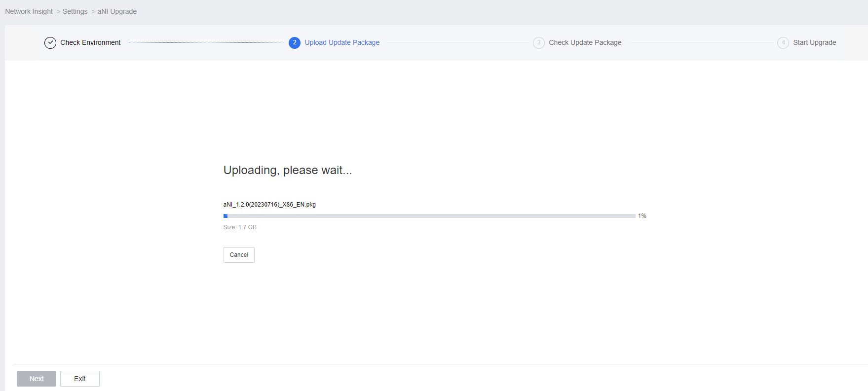Viewport: 868px width, 391px height.
Task: Open Settings from the breadcrumb trail
Action: click(75, 11)
